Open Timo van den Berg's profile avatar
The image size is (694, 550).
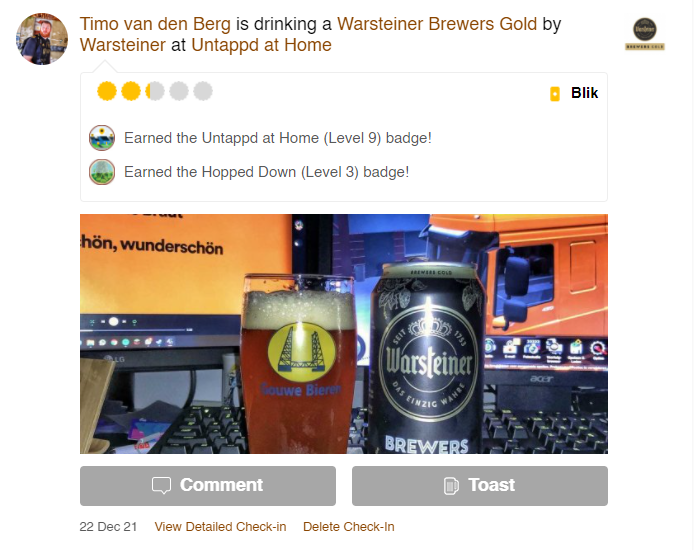point(42,39)
